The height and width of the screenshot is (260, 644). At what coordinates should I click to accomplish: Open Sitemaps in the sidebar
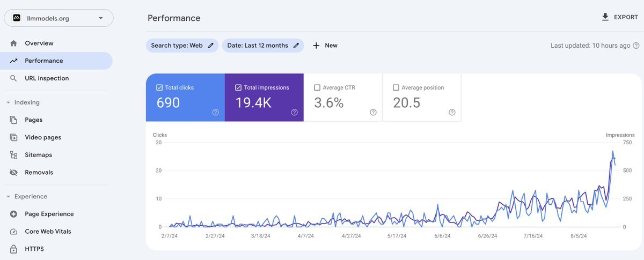point(38,155)
